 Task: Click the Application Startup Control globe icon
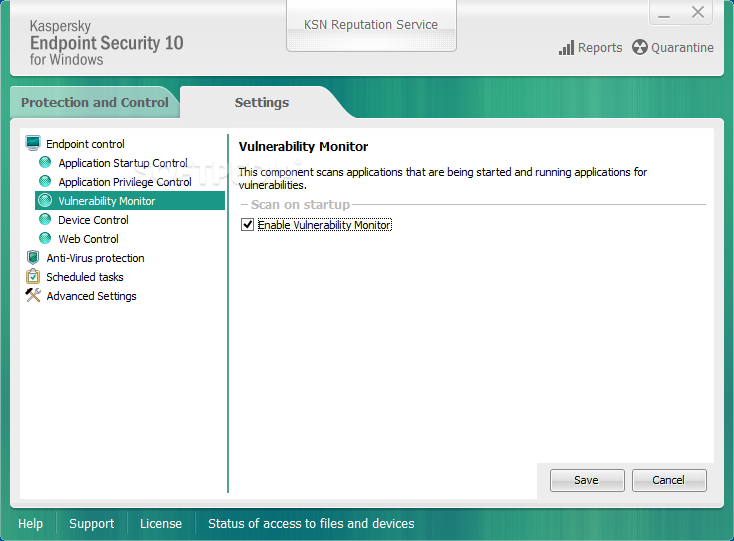pyautogui.click(x=45, y=162)
